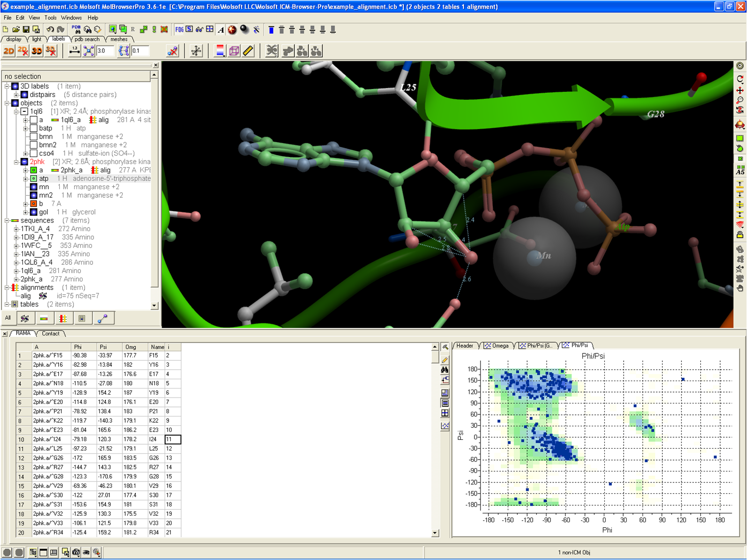This screenshot has width=747, height=560.
Task: Collapse the sequences tree node
Action: click(7, 221)
